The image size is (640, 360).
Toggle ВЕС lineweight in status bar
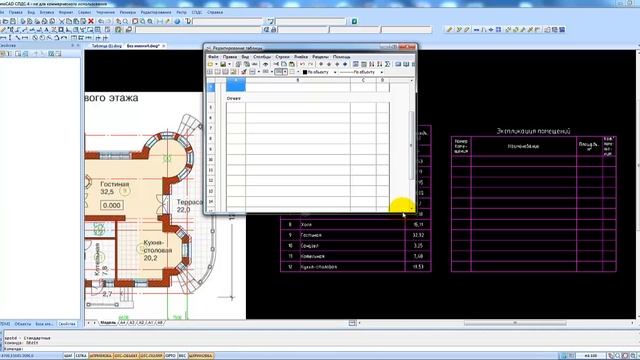pos(182,356)
